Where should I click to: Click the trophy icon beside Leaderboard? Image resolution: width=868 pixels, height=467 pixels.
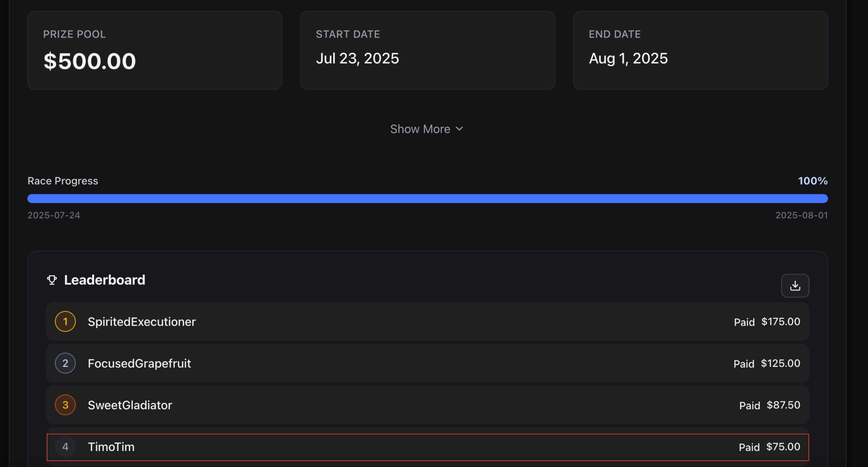[x=52, y=280]
